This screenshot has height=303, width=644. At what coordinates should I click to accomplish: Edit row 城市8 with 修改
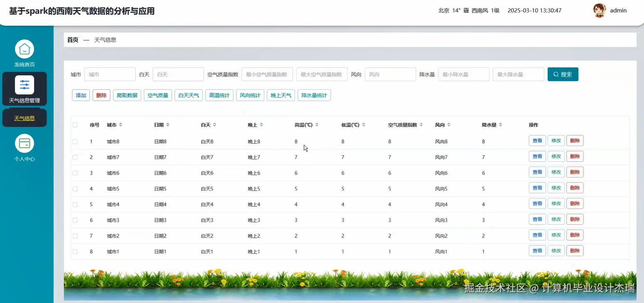(x=556, y=141)
